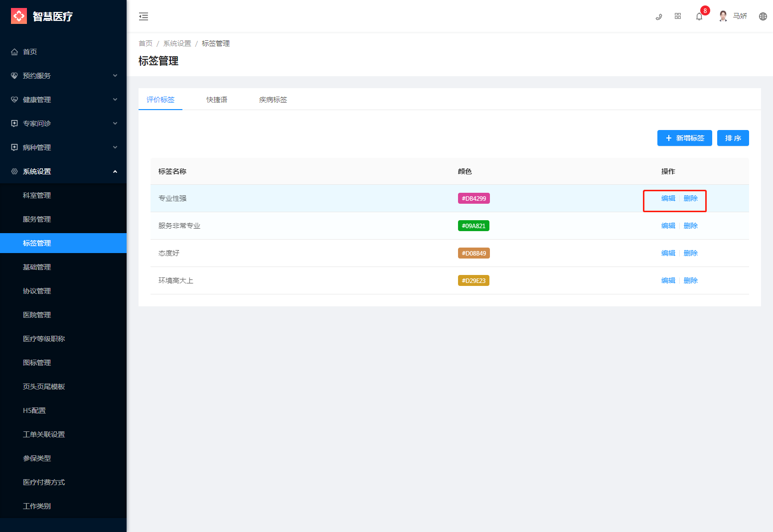The image size is (773, 532).
Task: Open 医院管理 in the sidebar
Action: [x=63, y=315]
